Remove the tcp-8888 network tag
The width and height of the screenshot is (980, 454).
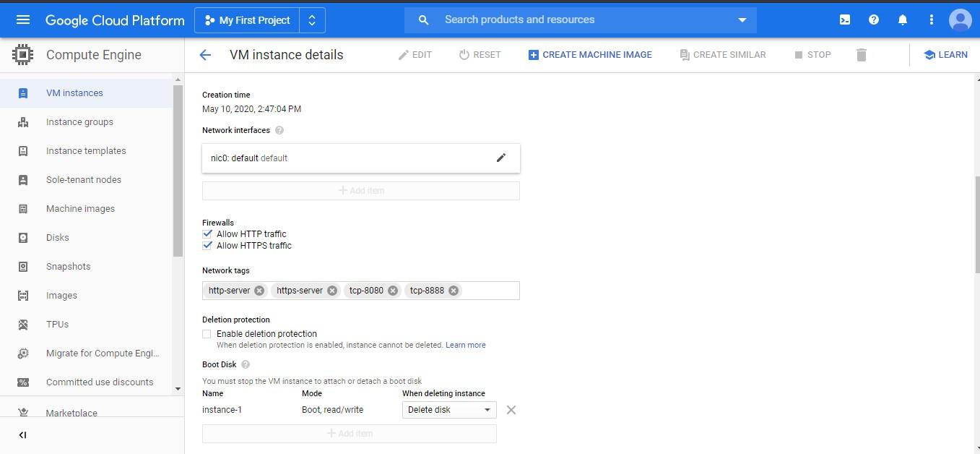[x=454, y=291]
